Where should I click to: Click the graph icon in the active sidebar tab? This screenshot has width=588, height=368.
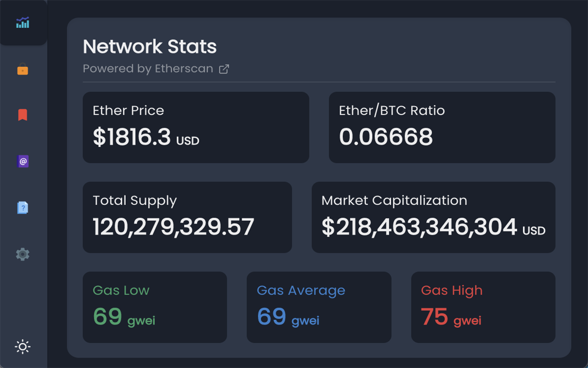(23, 22)
